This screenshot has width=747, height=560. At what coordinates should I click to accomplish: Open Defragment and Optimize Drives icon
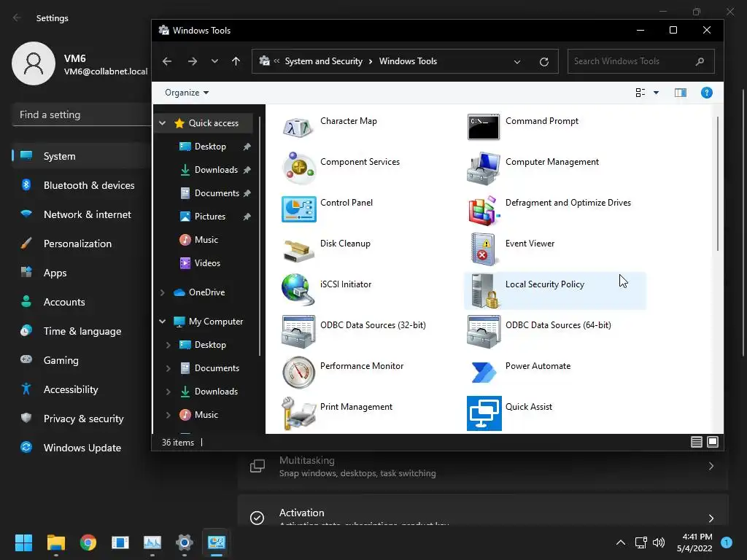coord(484,209)
